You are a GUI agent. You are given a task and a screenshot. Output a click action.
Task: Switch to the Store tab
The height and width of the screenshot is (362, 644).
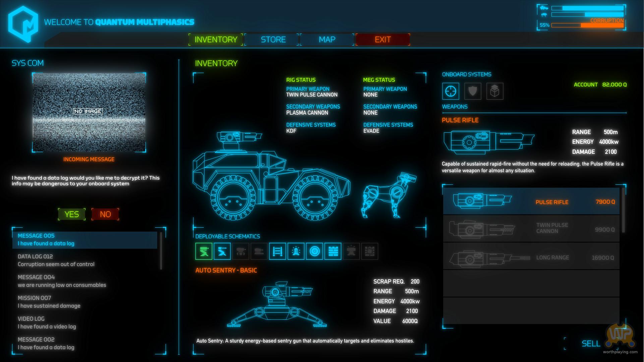pos(273,40)
